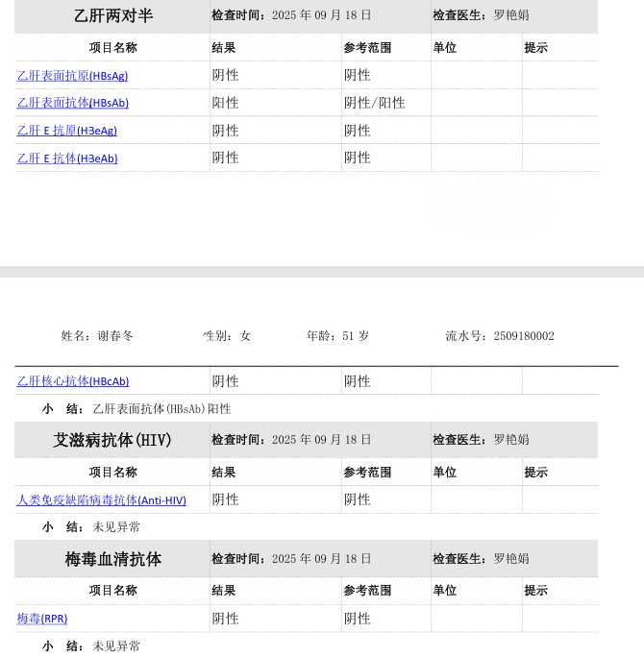Screen dimensions: 644x657
Task: Select the serial number 2509180002
Action: 523,336
